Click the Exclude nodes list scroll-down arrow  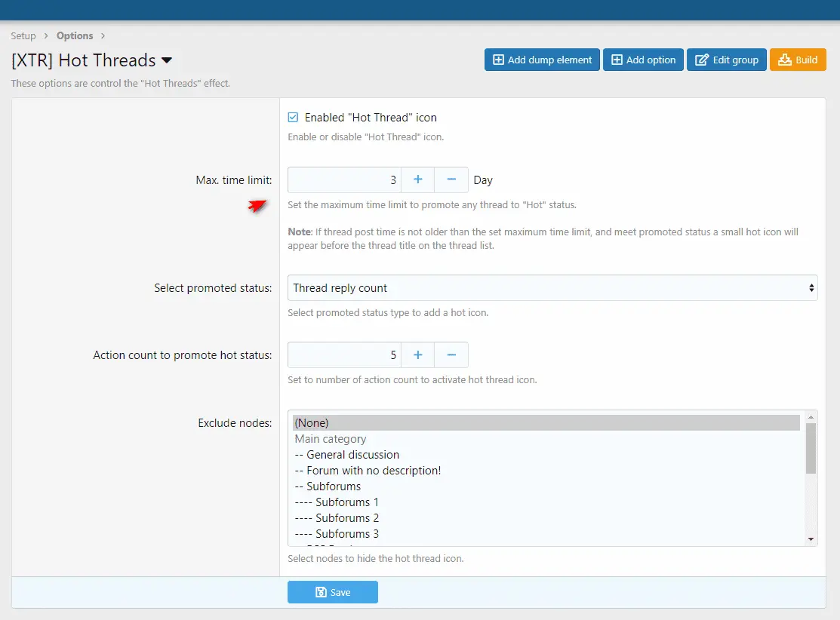pyautogui.click(x=811, y=539)
